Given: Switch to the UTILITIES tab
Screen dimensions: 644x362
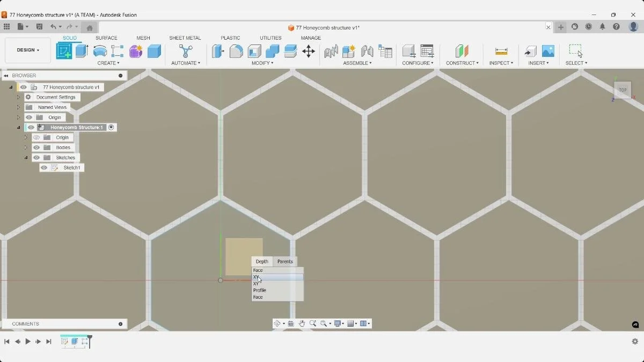Looking at the screenshot, I should coord(270,38).
